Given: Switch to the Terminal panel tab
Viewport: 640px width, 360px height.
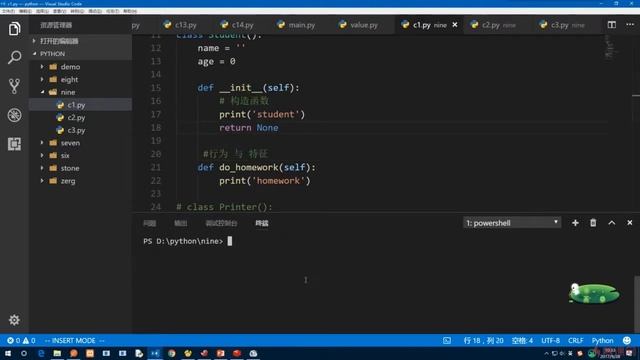Looking at the screenshot, I should (x=262, y=223).
